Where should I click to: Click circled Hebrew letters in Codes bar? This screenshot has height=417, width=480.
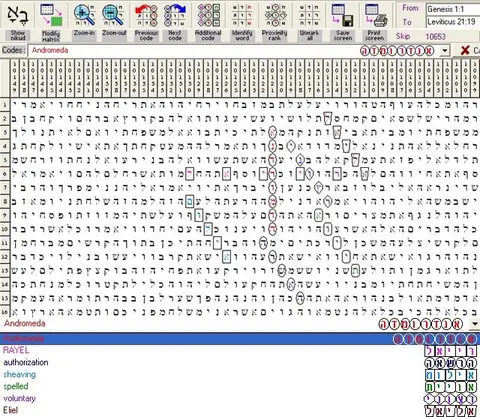click(x=397, y=51)
